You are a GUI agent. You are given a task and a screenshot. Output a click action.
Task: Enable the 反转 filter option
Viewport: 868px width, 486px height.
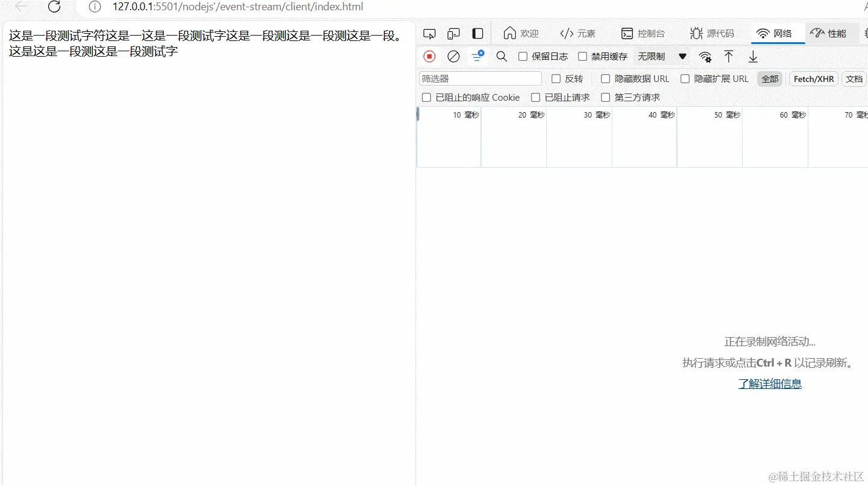point(555,78)
